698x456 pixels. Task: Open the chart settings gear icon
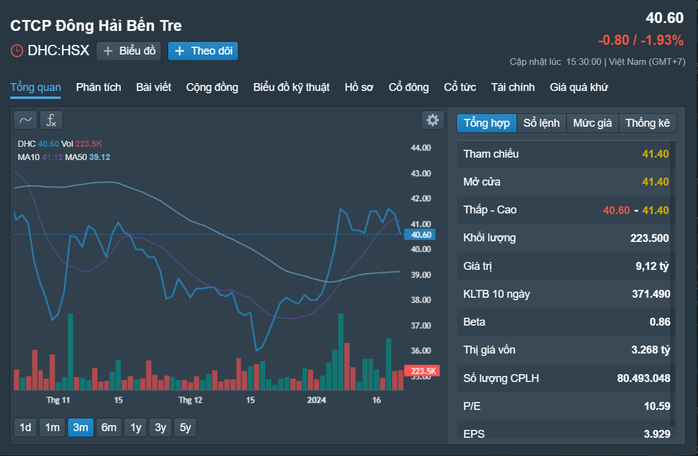pyautogui.click(x=432, y=120)
